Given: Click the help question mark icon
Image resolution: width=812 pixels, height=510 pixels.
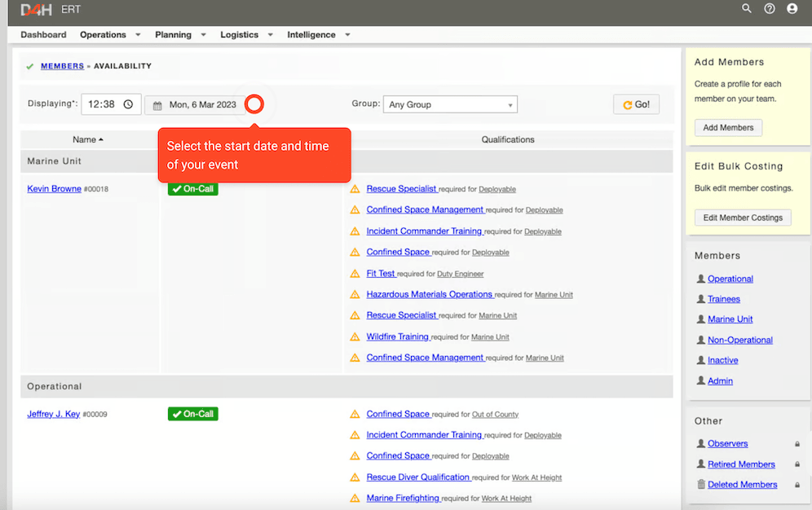Looking at the screenshot, I should [x=769, y=9].
